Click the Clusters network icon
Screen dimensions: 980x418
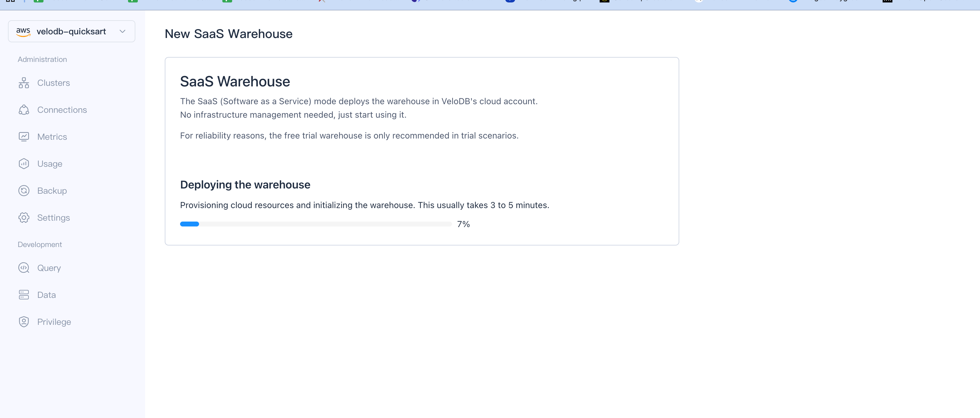click(24, 83)
